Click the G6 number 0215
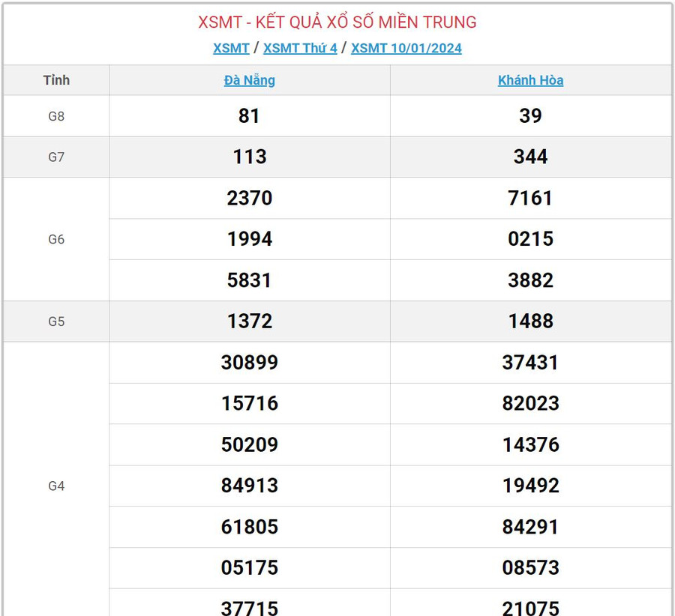 pyautogui.click(x=530, y=239)
